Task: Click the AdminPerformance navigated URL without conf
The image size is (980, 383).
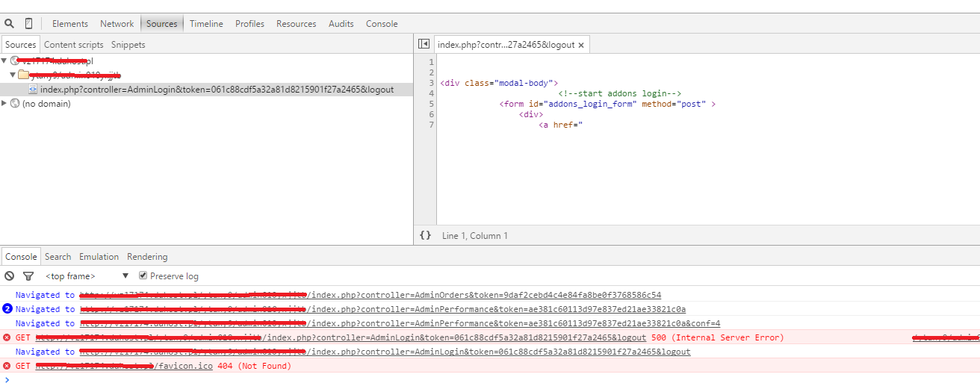Action: (x=382, y=309)
